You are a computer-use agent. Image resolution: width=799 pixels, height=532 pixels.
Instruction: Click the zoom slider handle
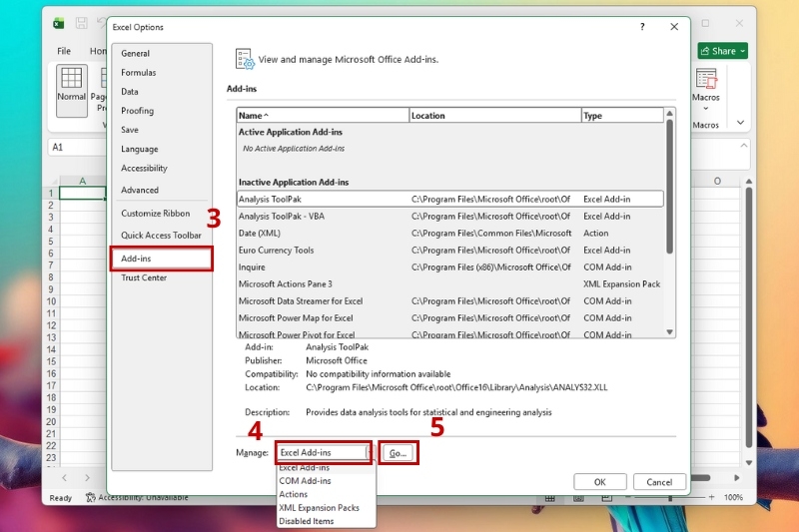[670, 497]
